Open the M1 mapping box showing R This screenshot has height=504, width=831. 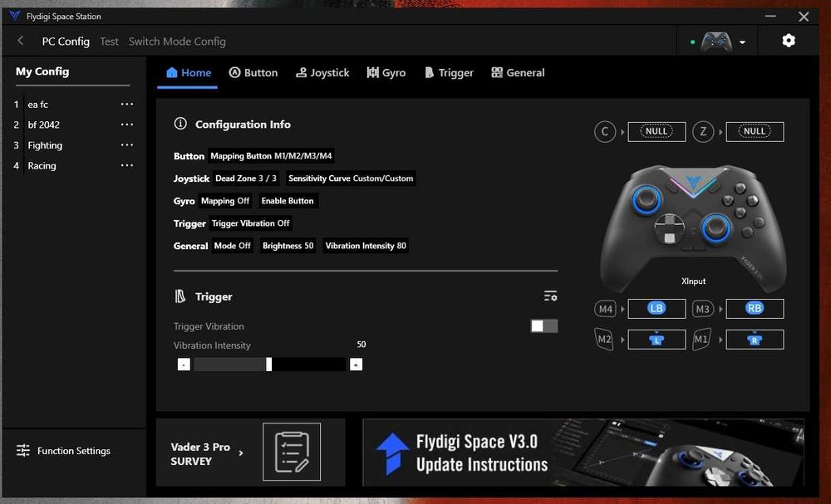[755, 340]
